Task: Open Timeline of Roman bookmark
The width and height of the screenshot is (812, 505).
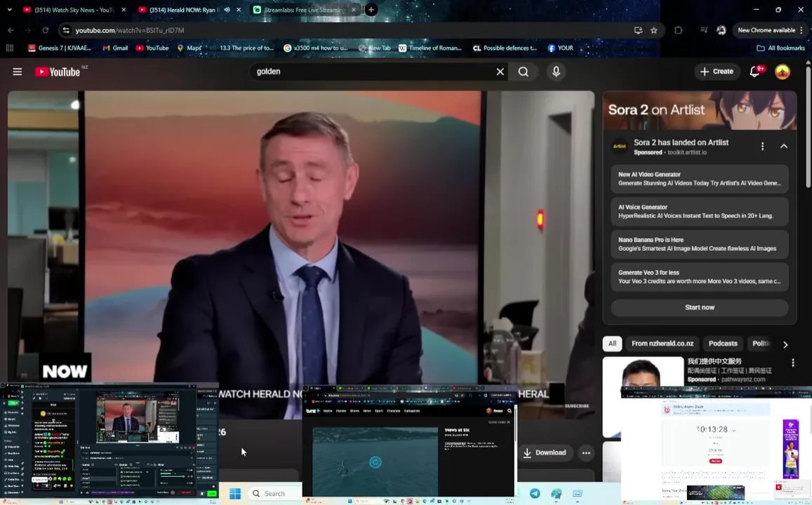Action: pyautogui.click(x=430, y=48)
